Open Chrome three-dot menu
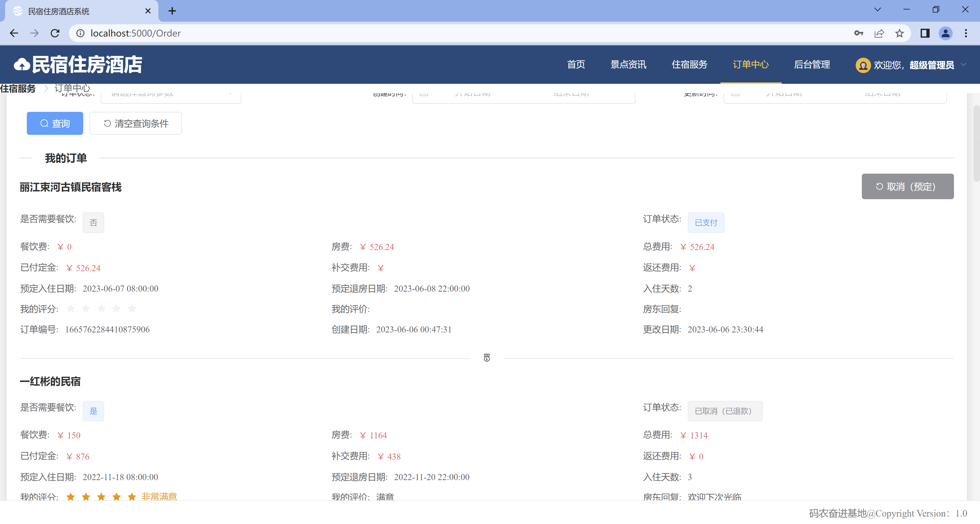 point(966,33)
